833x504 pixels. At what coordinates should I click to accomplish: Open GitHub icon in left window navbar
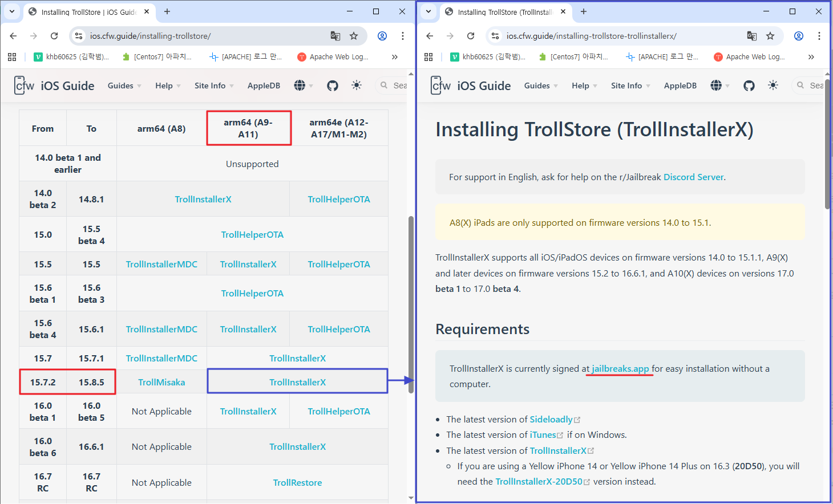(x=333, y=86)
